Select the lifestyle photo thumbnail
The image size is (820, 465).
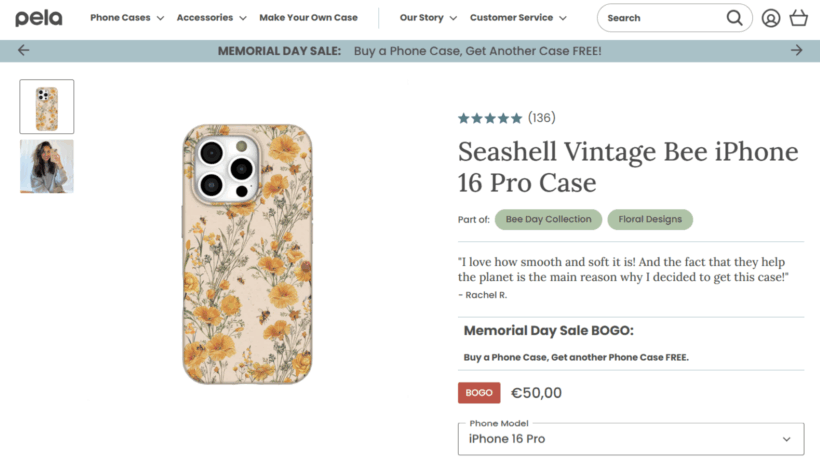point(47,166)
